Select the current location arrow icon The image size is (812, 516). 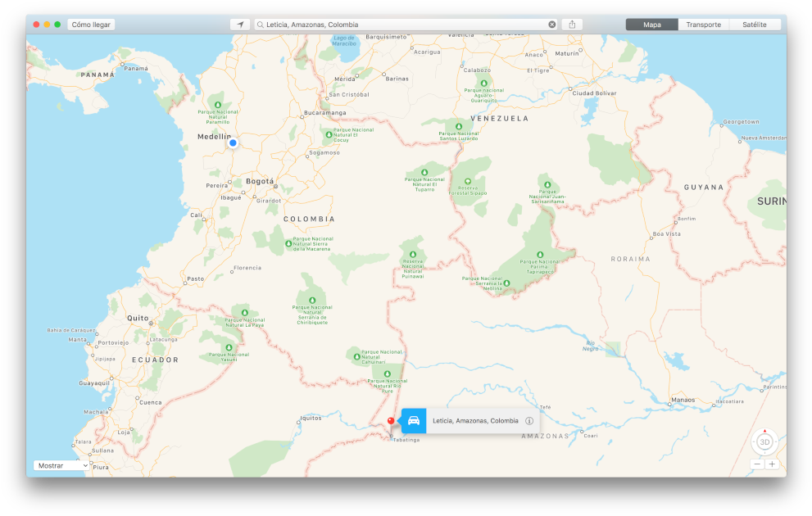[x=239, y=24]
